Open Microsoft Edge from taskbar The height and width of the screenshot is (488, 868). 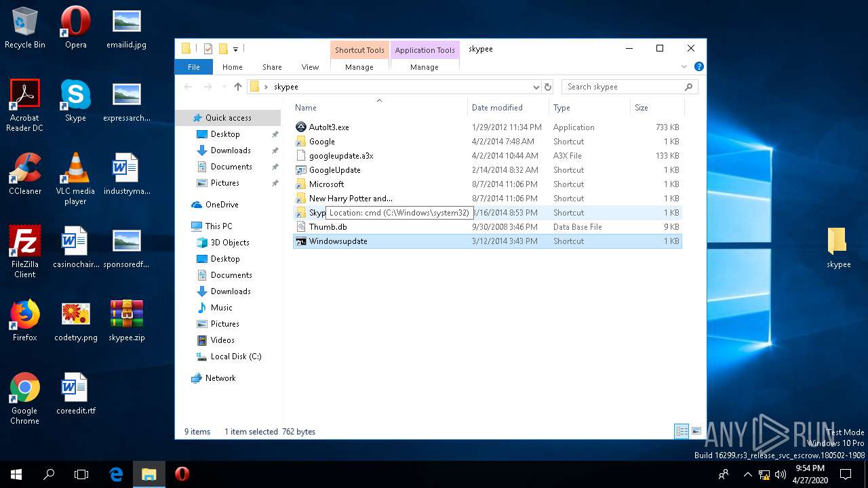[116, 474]
